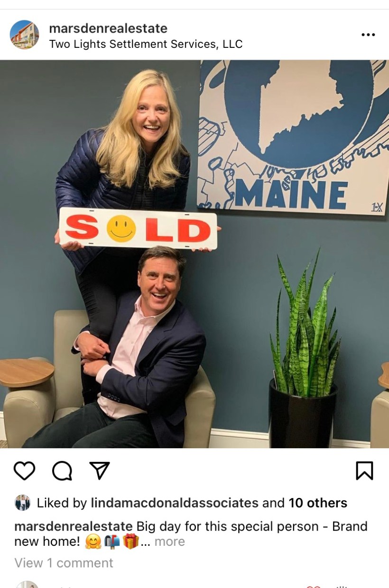Tap the smiley face on the SOLD sign
This screenshot has width=389, height=588.
pos(121,228)
